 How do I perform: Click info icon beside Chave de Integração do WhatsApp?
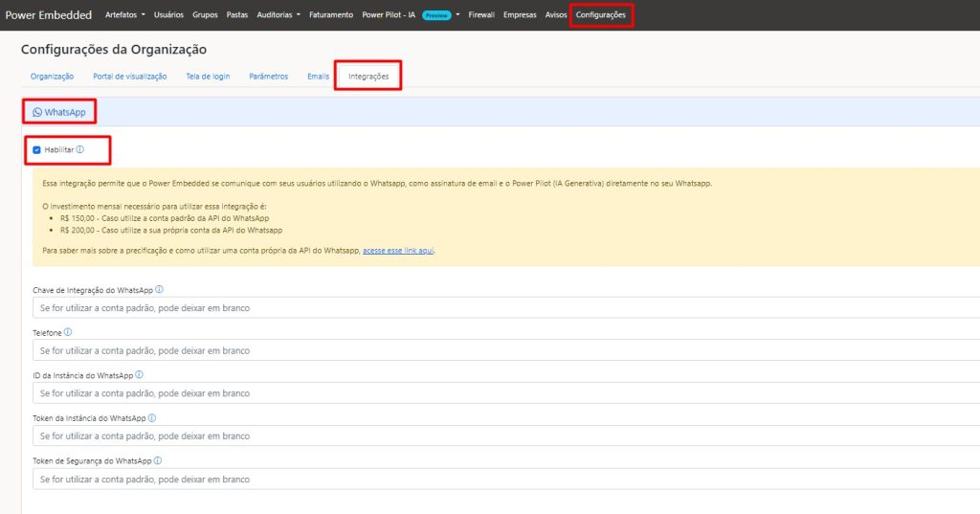pyautogui.click(x=159, y=289)
